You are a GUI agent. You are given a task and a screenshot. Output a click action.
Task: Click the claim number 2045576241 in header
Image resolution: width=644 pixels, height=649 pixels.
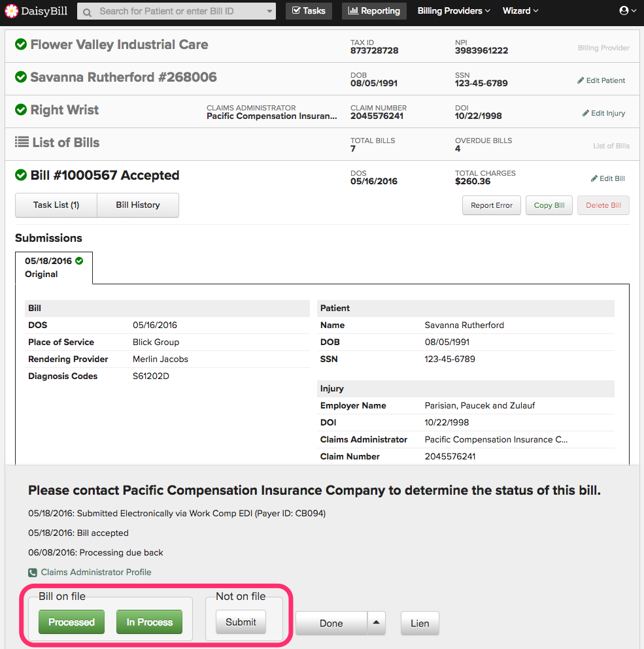coord(377,116)
